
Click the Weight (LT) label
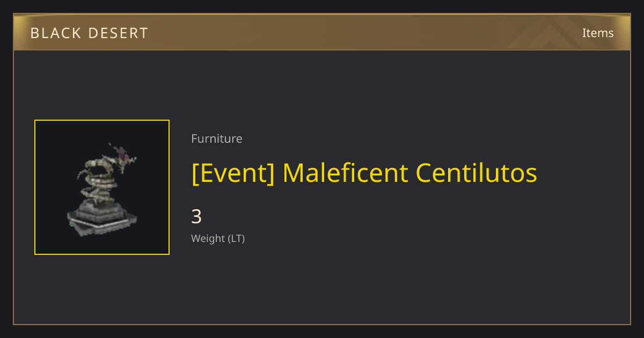218,238
